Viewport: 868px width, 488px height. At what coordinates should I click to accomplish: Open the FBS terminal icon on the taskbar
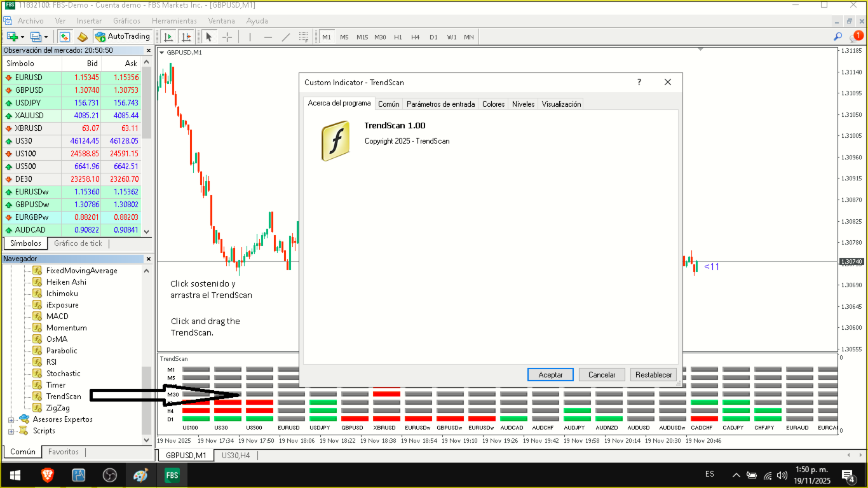click(x=172, y=475)
